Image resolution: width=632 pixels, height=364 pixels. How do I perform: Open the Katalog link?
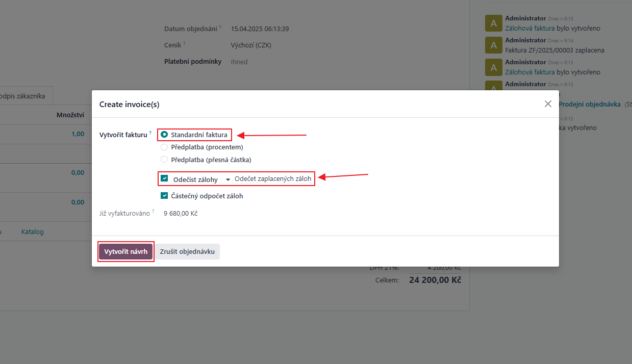click(x=32, y=231)
